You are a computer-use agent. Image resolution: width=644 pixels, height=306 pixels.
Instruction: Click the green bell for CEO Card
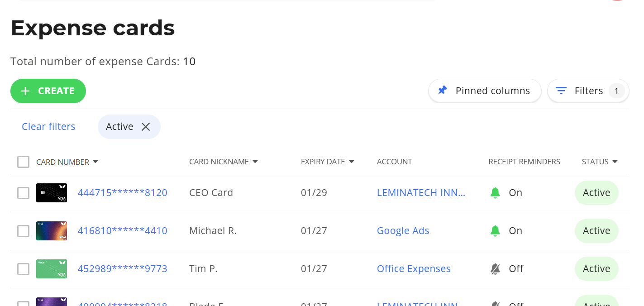point(495,193)
